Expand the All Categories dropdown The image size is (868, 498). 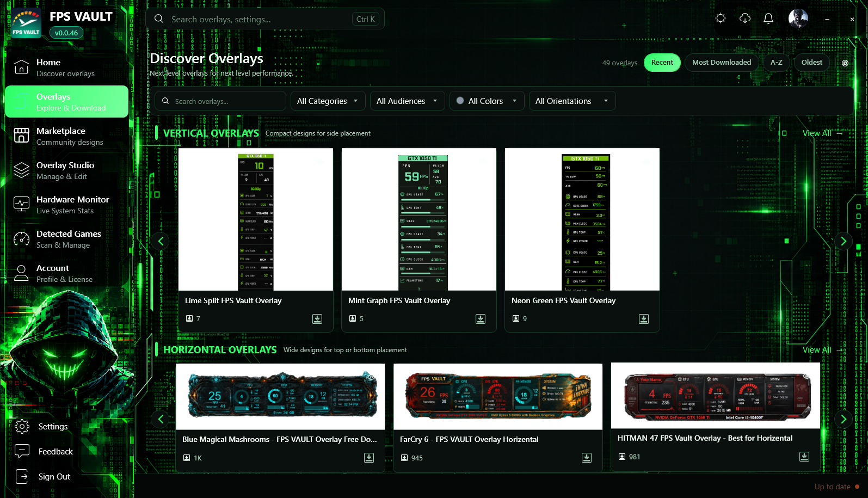[328, 101]
